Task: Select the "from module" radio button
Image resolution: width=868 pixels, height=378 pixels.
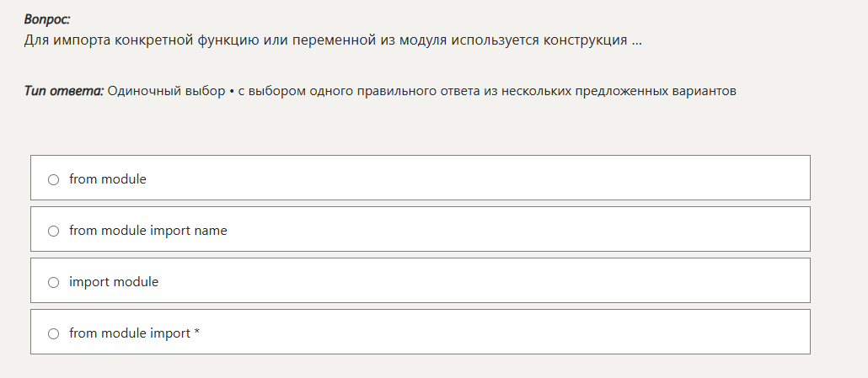Action: 54,179
